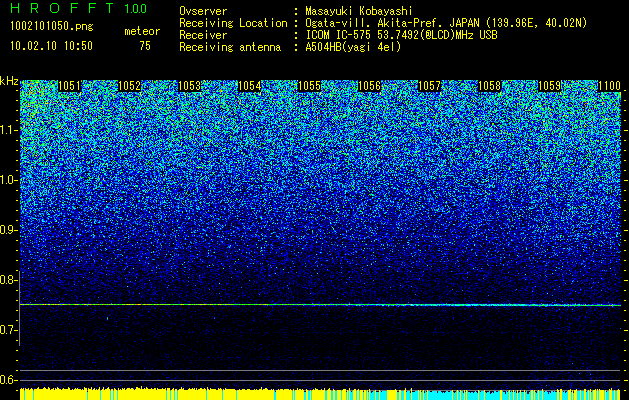Click the 0.6 kHz axis label
This screenshot has width=629, height=400.
click(x=8, y=380)
